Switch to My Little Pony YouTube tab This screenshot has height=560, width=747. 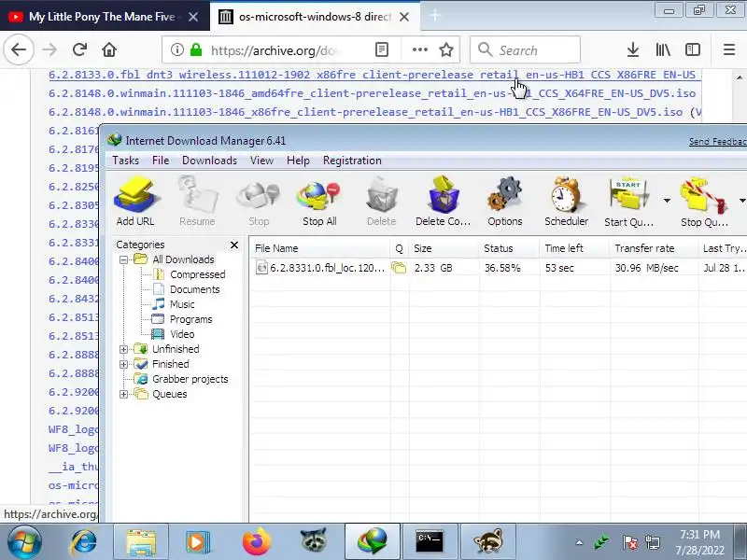pos(105,17)
